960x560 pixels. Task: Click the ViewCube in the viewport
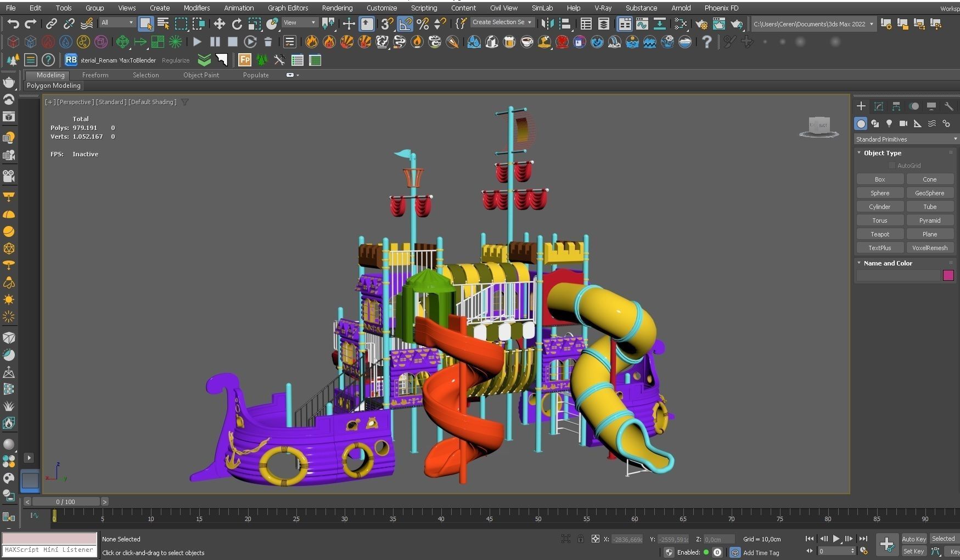(818, 127)
